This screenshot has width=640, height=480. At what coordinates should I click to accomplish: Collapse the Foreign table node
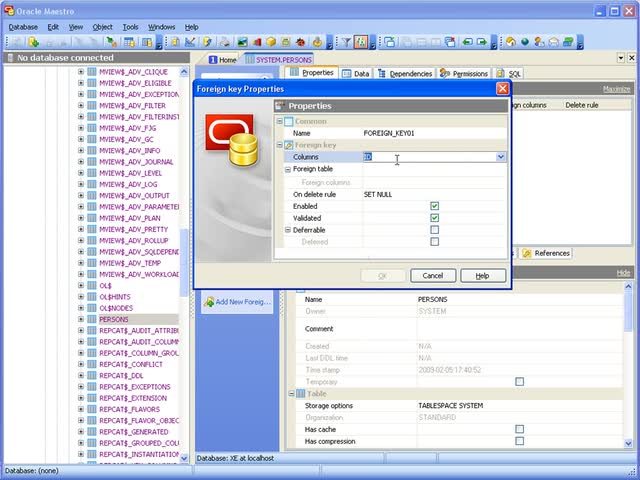pos(288,169)
